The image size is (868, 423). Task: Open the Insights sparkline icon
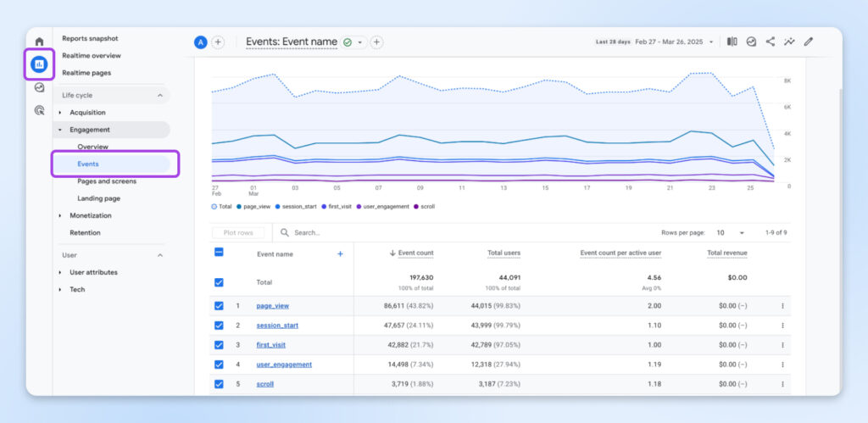[790, 42]
